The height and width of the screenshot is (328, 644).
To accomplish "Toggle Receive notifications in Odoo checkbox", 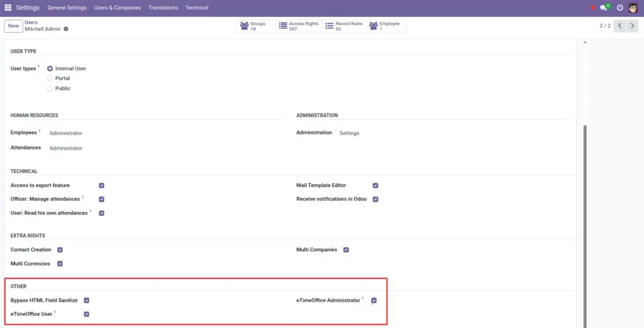I will coord(375,200).
